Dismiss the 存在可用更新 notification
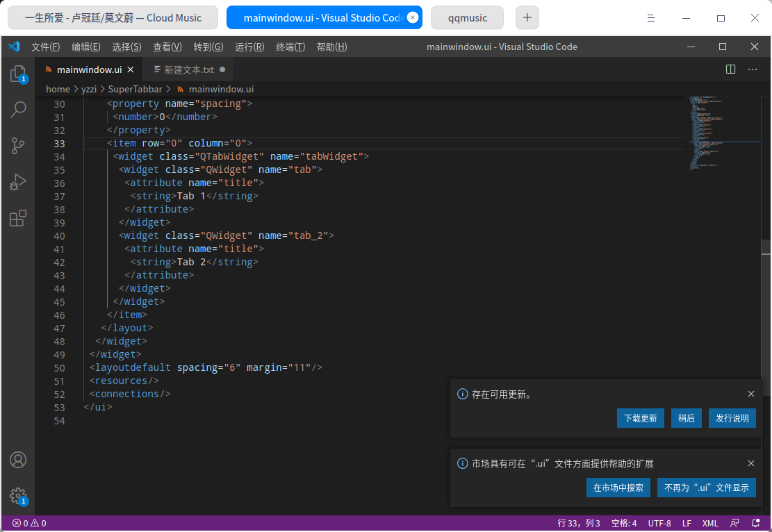The image size is (772, 532). [x=751, y=394]
